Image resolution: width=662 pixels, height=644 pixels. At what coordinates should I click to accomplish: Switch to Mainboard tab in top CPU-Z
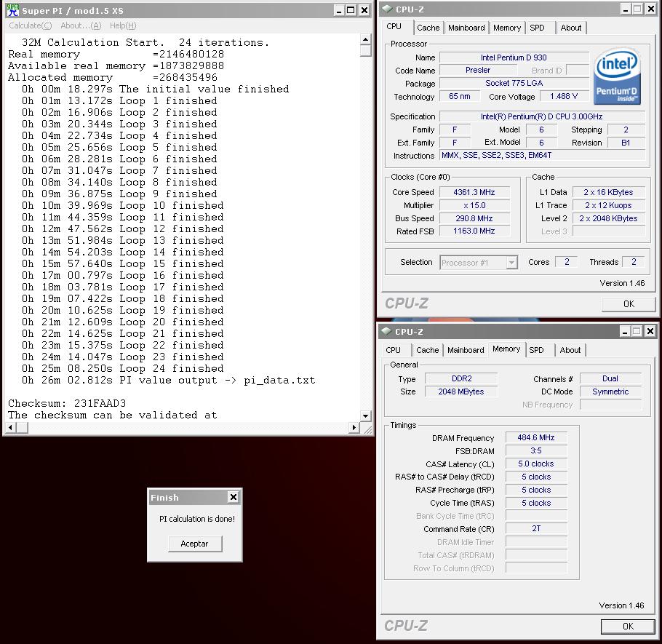(466, 28)
